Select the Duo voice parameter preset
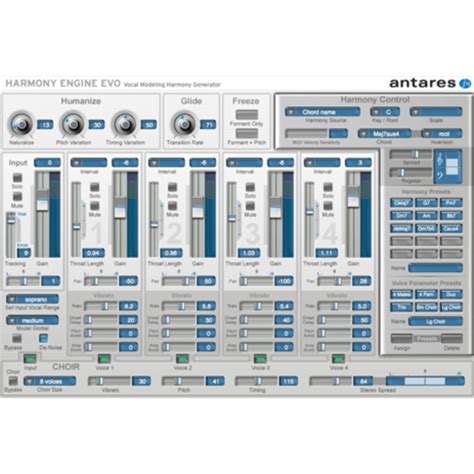The width and height of the screenshot is (474, 474). 451,294
